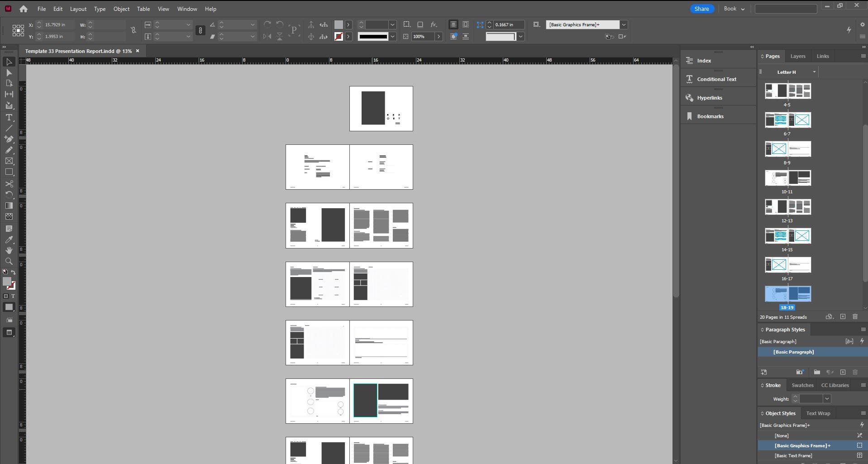Image resolution: width=868 pixels, height=464 pixels.
Task: Click the Share button
Action: 701,9
